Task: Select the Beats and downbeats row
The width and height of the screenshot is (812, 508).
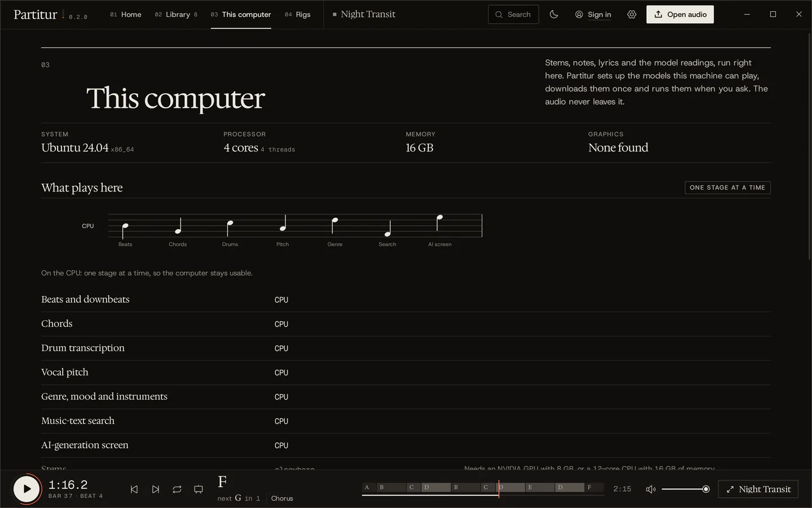Action: [406, 300]
